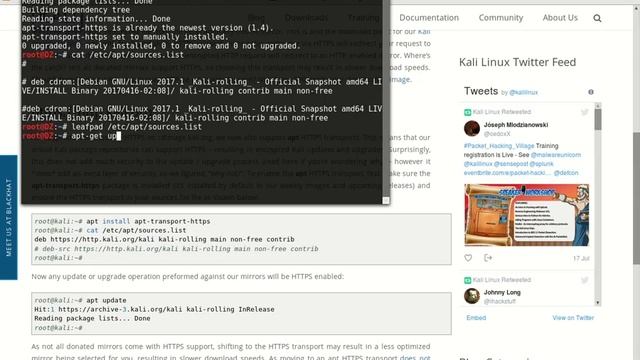The width and height of the screenshot is (640, 360).
Task: Click the terminal prompt line with apt-get up
Action: coord(71,136)
